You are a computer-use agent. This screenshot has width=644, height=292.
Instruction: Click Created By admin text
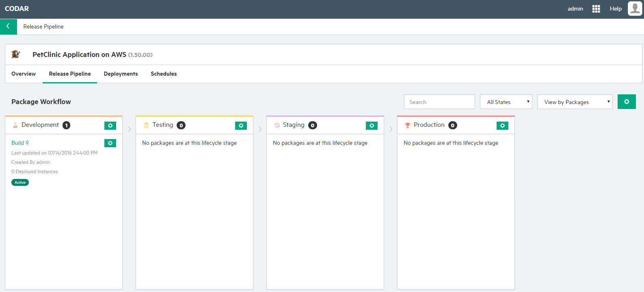[x=30, y=162]
